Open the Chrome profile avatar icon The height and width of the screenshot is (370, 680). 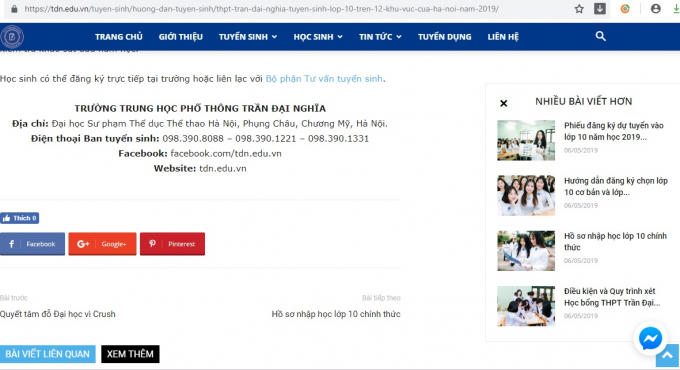656,9
